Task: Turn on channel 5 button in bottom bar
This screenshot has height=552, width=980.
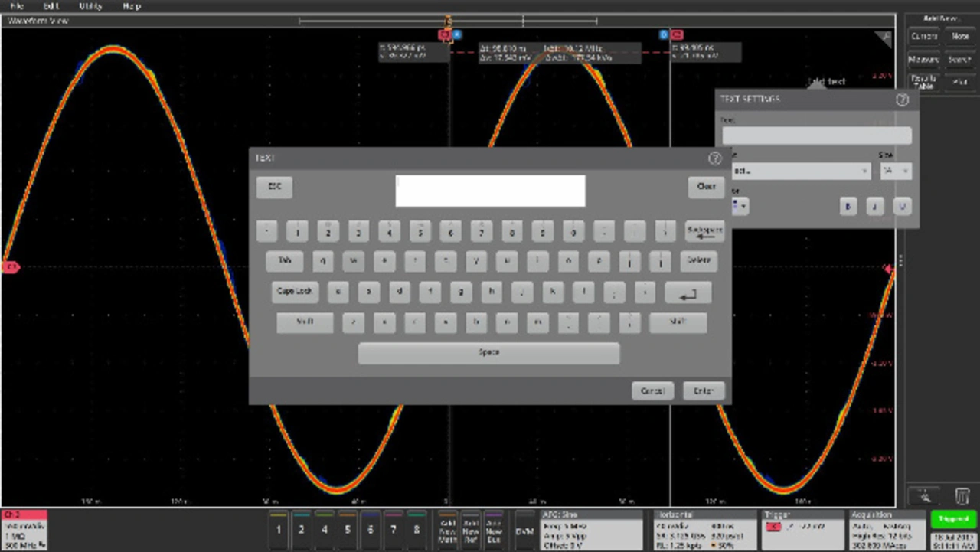Action: (348, 528)
